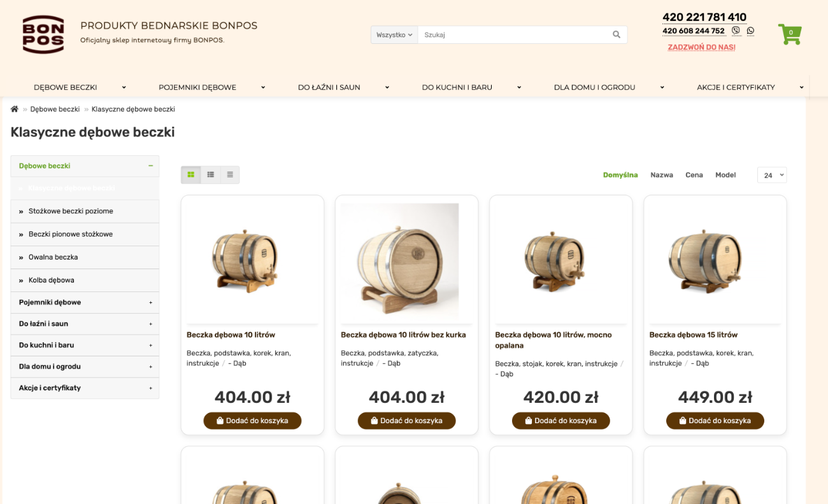Switch to the list view icon

[x=210, y=174]
